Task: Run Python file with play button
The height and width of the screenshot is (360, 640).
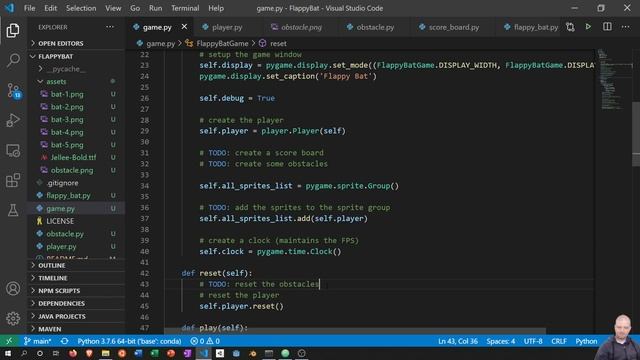Action: 588,27
